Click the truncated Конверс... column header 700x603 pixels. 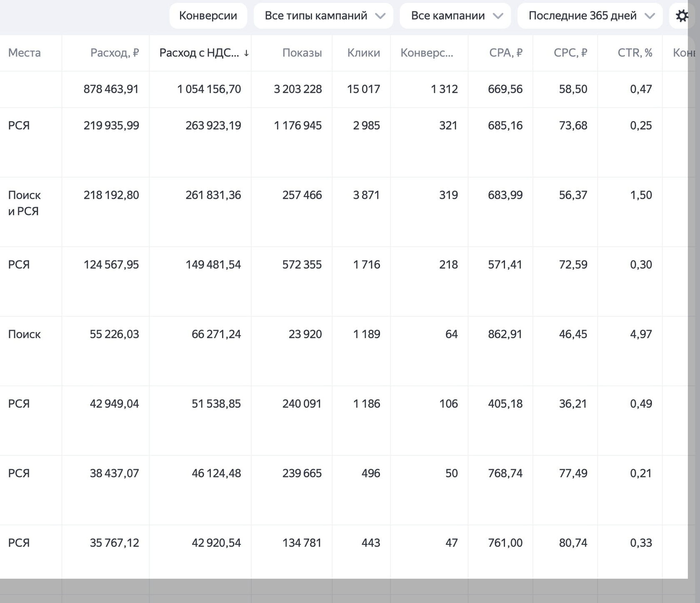(x=427, y=53)
